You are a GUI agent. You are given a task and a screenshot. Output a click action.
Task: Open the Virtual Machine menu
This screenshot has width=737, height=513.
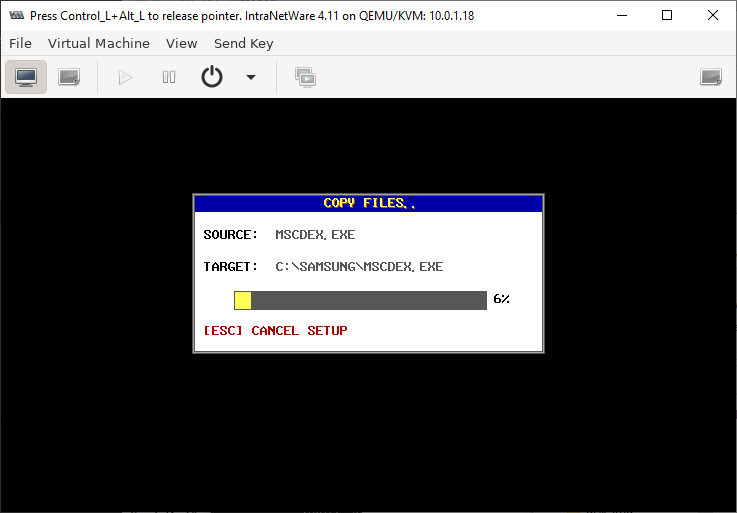click(99, 43)
